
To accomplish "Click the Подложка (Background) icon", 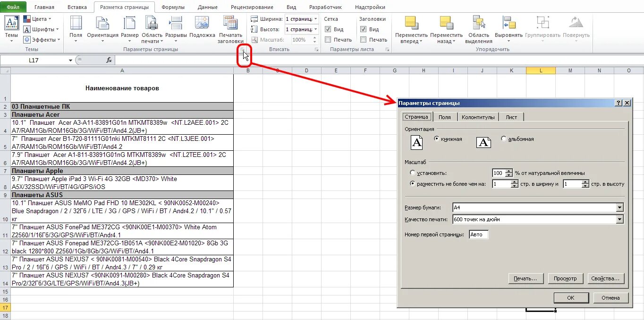I will [x=202, y=23].
